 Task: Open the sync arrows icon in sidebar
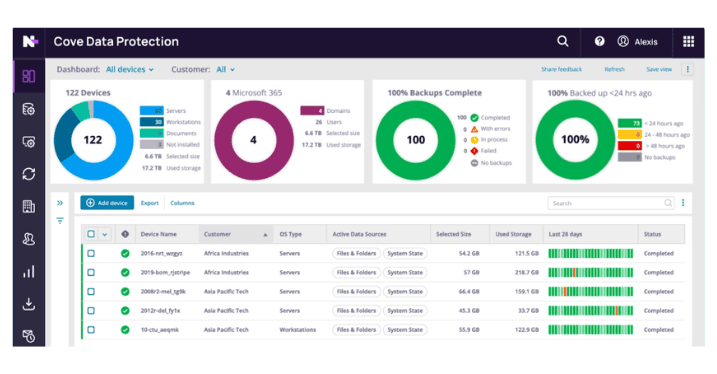[x=29, y=174]
